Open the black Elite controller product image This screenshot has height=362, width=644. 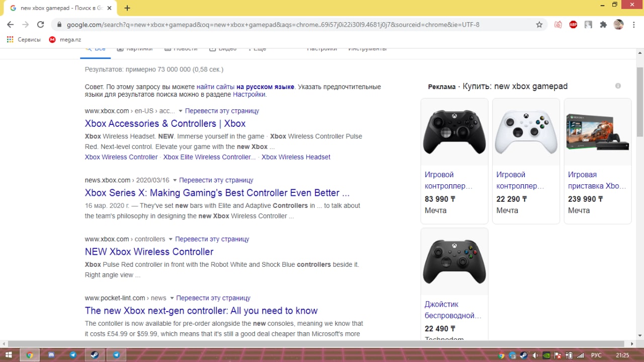(x=454, y=132)
